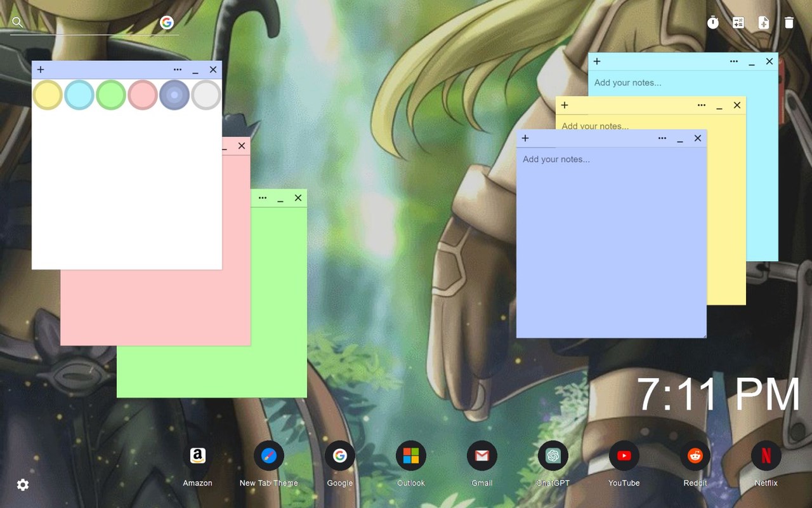The image size is (812, 508).
Task: Open the three-dots menu on the yellow note
Action: 702,105
